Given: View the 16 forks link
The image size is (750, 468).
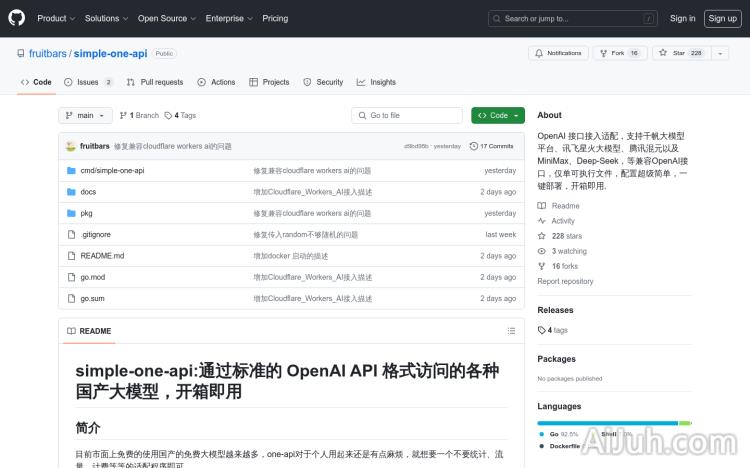Looking at the screenshot, I should [558, 266].
